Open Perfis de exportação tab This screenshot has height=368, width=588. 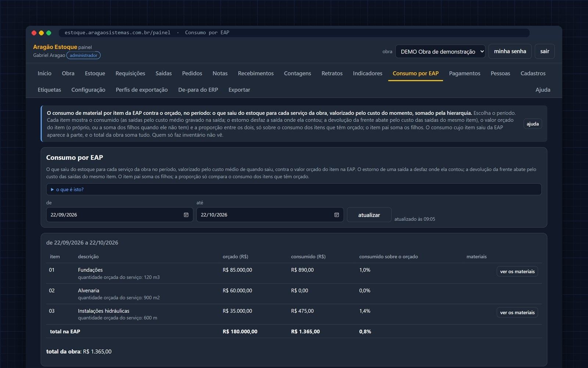[141, 90]
